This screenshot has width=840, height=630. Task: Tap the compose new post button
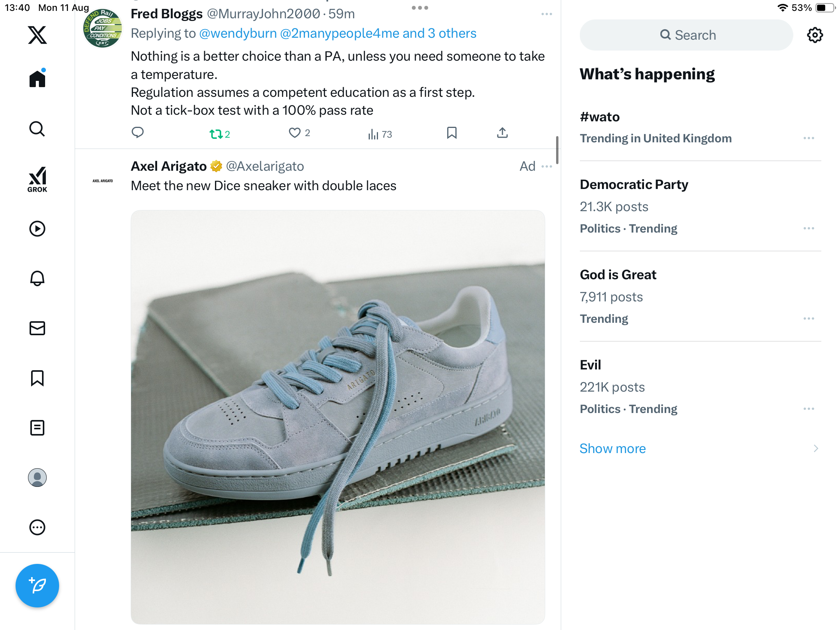(37, 586)
